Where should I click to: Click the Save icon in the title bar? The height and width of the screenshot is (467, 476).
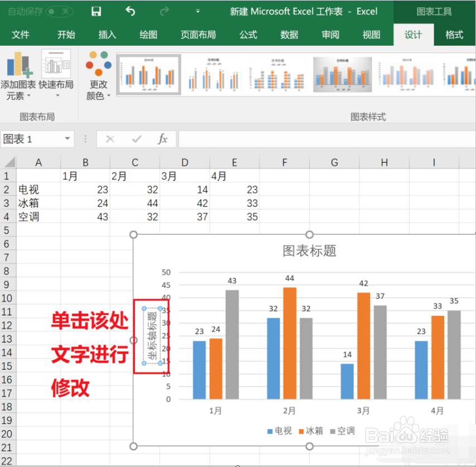click(x=96, y=12)
